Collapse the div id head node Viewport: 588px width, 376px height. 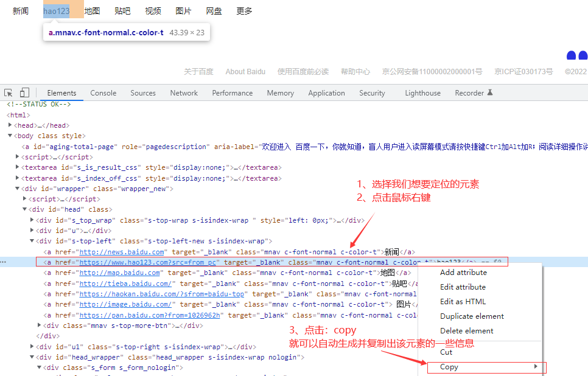point(25,209)
